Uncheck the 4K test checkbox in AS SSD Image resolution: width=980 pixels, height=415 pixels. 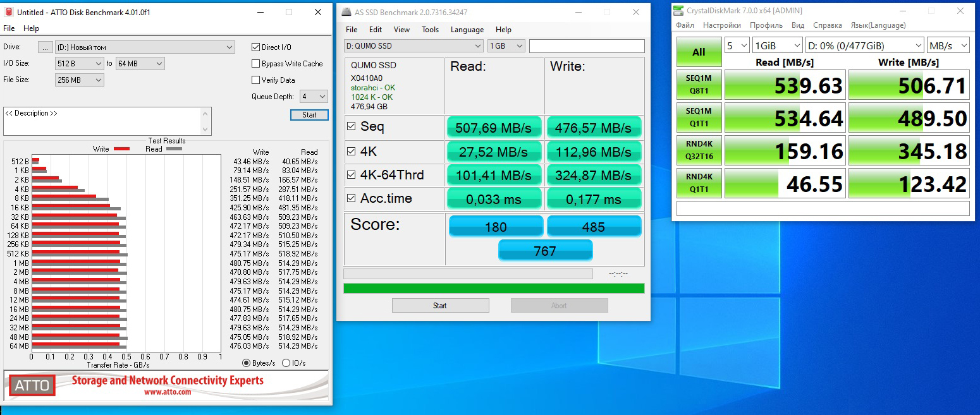click(x=352, y=152)
